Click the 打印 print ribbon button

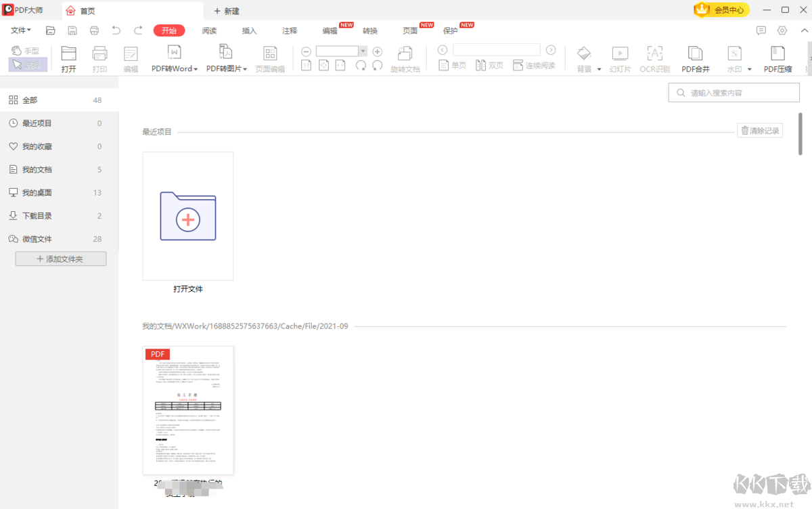[100, 60]
